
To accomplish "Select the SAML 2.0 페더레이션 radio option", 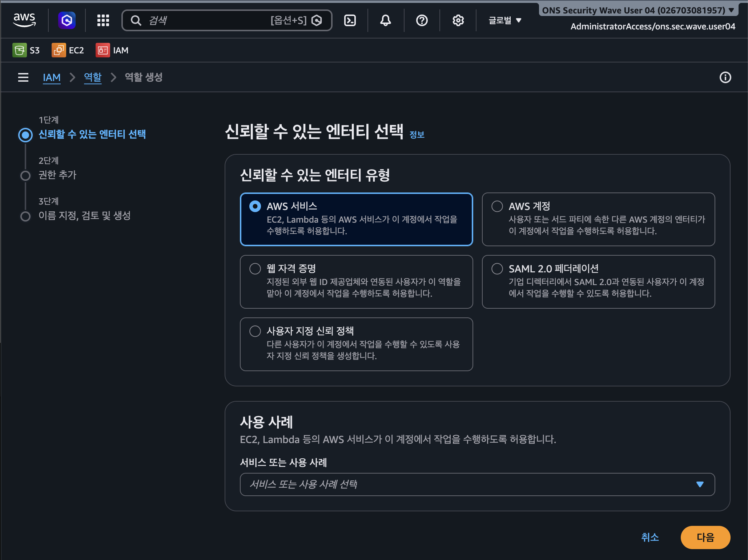I will (497, 269).
